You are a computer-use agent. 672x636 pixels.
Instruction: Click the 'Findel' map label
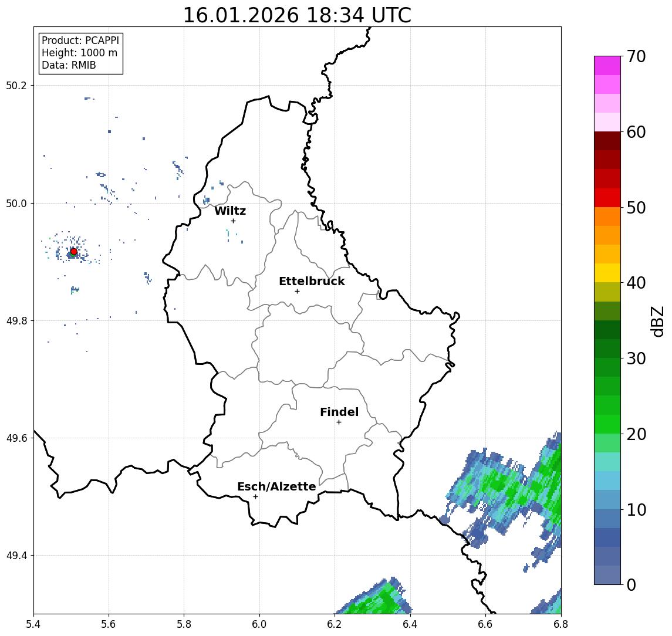click(339, 412)
